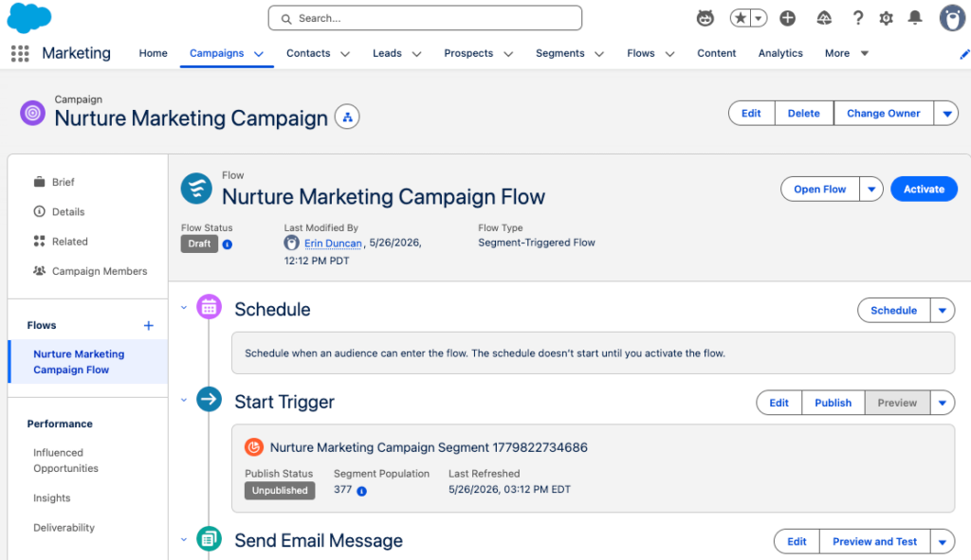Screen dimensions: 971x560
Task: Click the orange segment icon
Action: [254, 446]
